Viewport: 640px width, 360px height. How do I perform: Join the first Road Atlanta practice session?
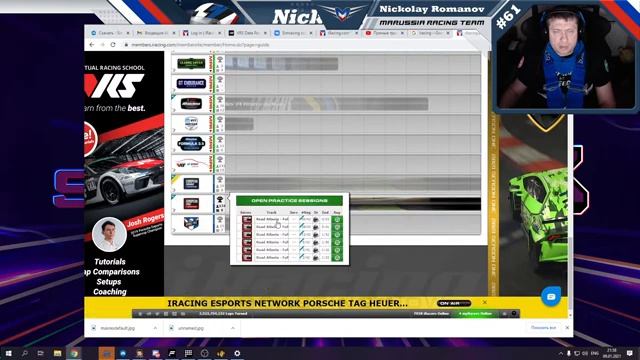click(337, 219)
